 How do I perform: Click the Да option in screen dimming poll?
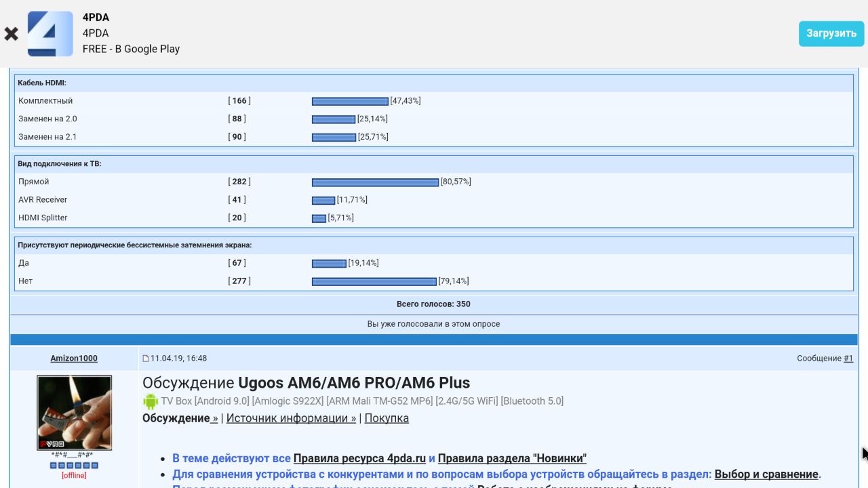click(x=24, y=263)
